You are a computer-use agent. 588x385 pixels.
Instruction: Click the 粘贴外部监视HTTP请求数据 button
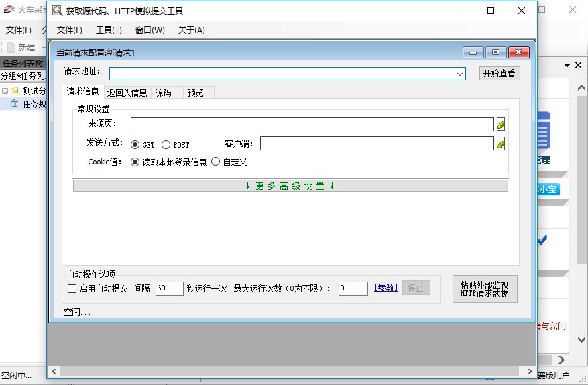(485, 289)
